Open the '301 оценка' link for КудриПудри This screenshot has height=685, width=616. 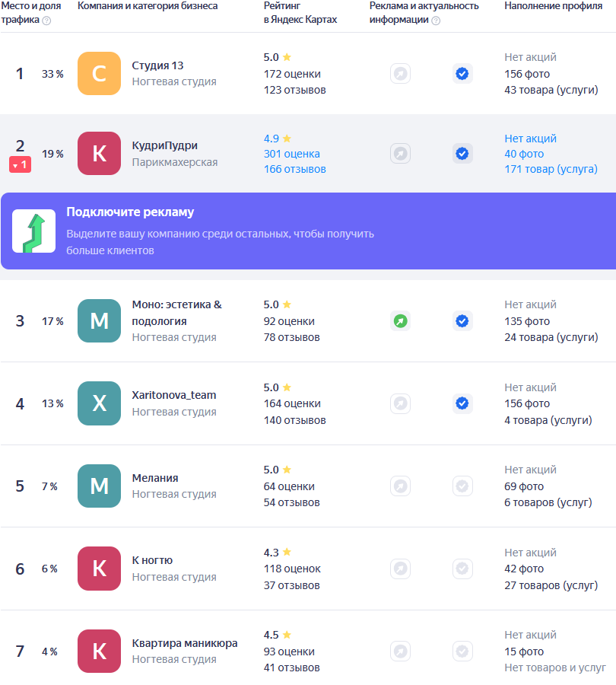[x=291, y=154]
